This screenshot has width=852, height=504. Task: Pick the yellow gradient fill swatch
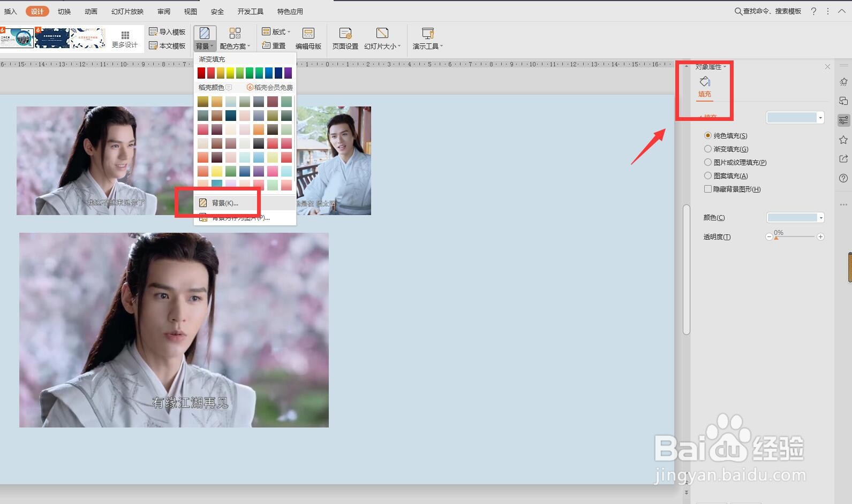pos(230,73)
